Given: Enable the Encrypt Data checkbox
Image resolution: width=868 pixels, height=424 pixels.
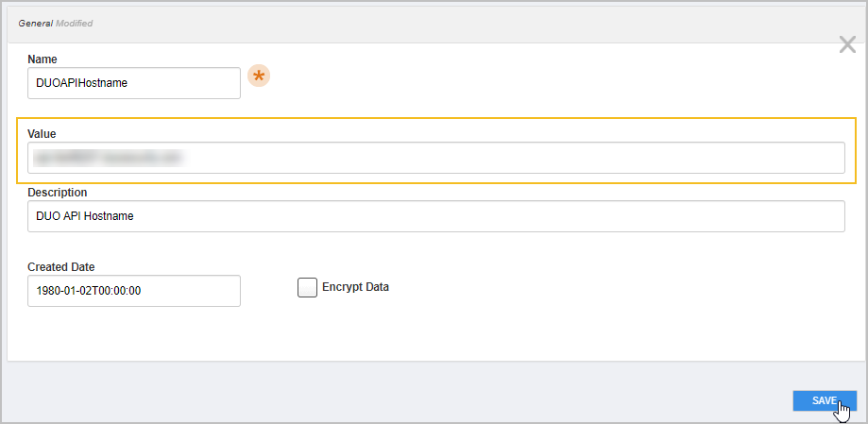Looking at the screenshot, I should (307, 288).
